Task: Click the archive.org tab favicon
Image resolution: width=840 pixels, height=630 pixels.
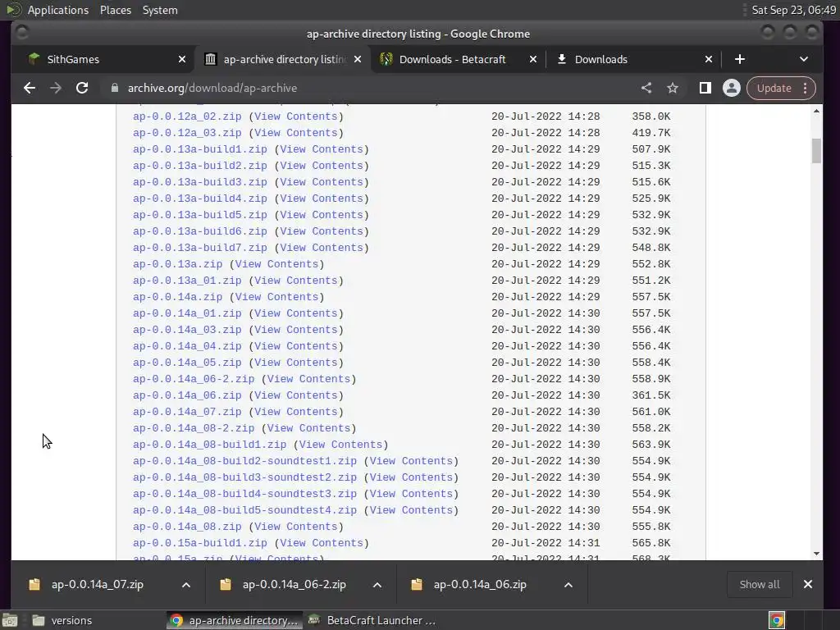Action: tap(211, 59)
